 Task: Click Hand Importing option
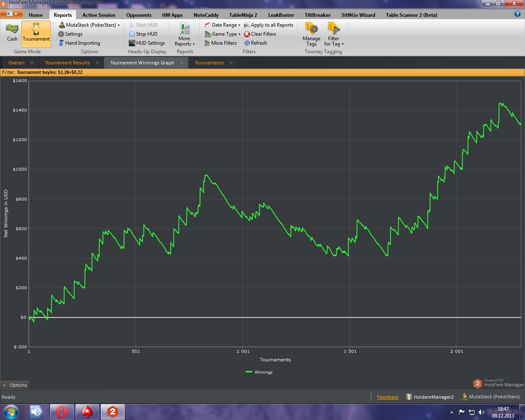79,43
